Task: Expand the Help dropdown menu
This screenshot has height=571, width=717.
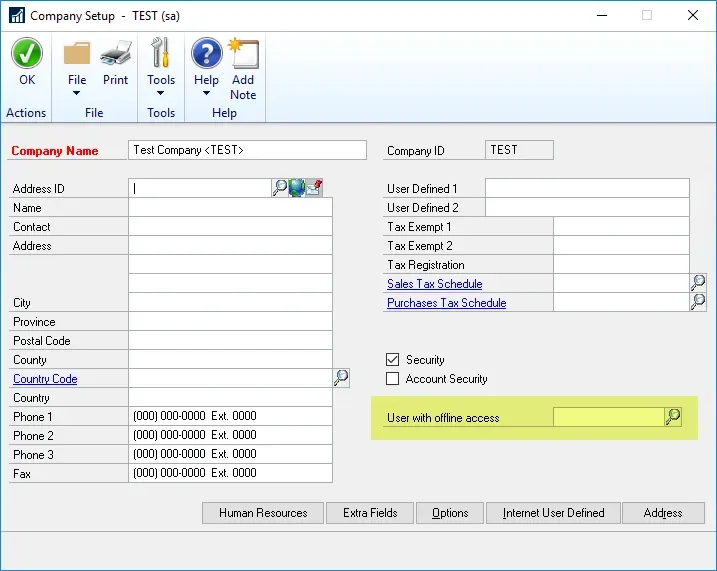Action: [206, 94]
